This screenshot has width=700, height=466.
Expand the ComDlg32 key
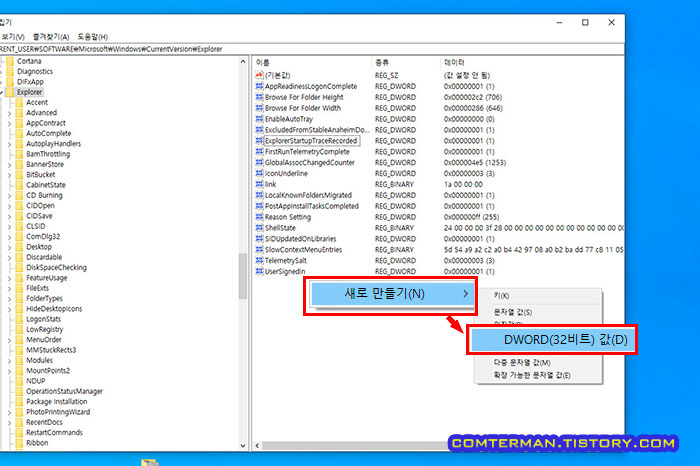[9, 237]
